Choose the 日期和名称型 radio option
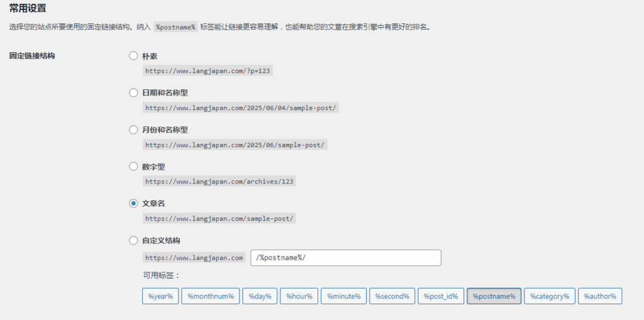644x320 pixels. coord(133,92)
